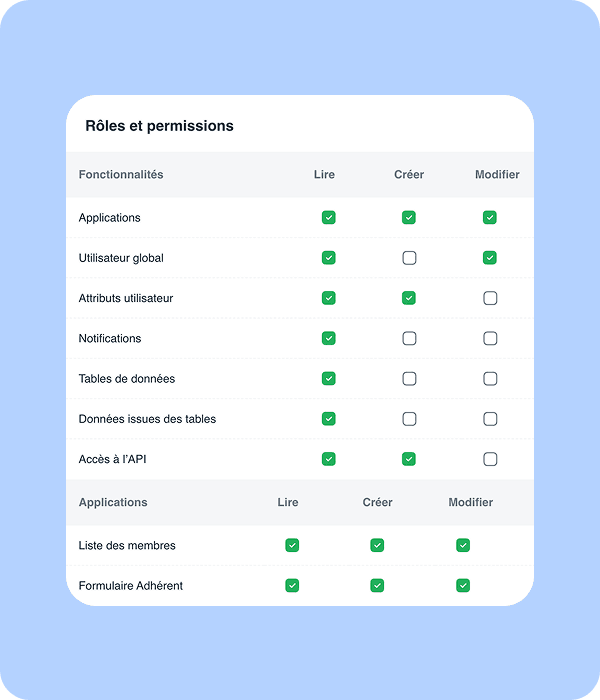This screenshot has width=600, height=700.
Task: Enable Créer for Utilisateur global
Action: [409, 258]
